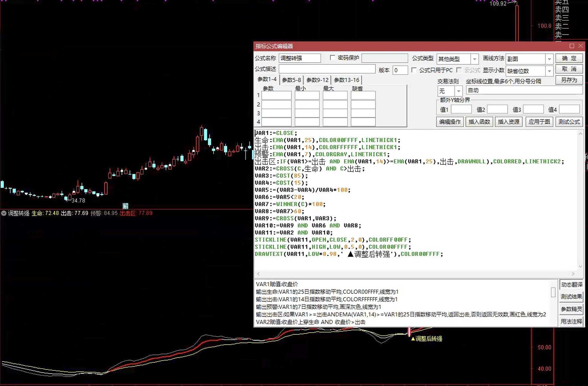Click the 测试公式 test formula button
The height and width of the screenshot is (386, 588).
click(569, 122)
